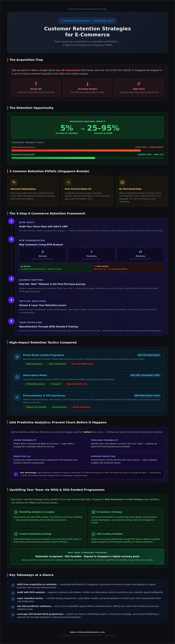Click the BEST FOR: Mass Market tag
175x644 pixels.
pos(149,355)
